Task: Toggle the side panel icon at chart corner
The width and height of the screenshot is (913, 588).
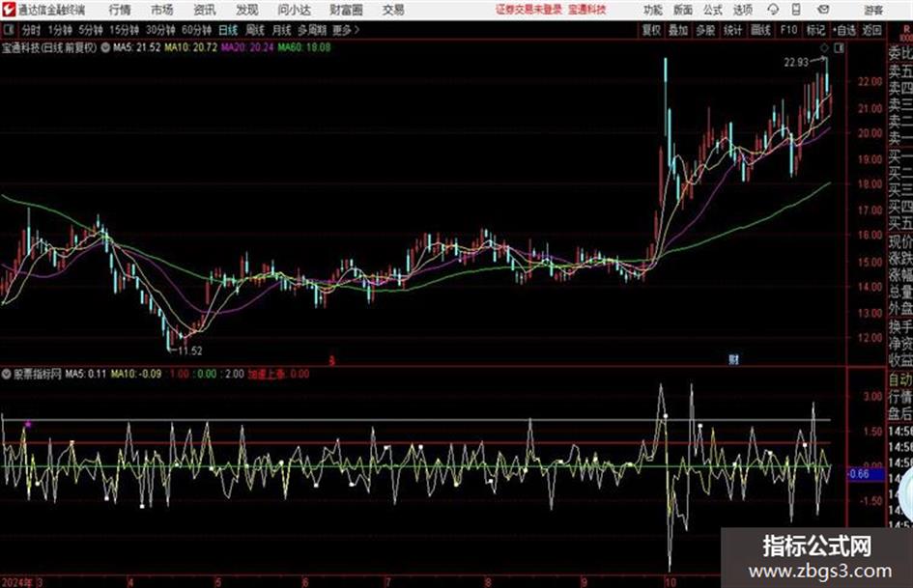Action: click(x=839, y=48)
